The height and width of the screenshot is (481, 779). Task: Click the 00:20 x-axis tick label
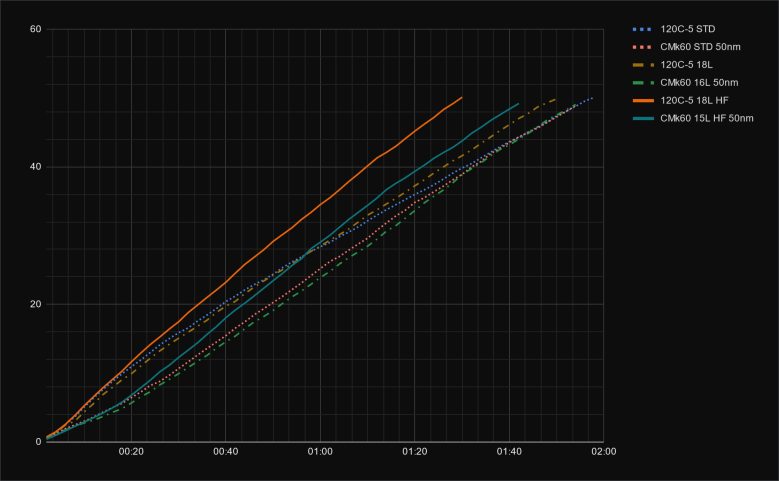[131, 452]
